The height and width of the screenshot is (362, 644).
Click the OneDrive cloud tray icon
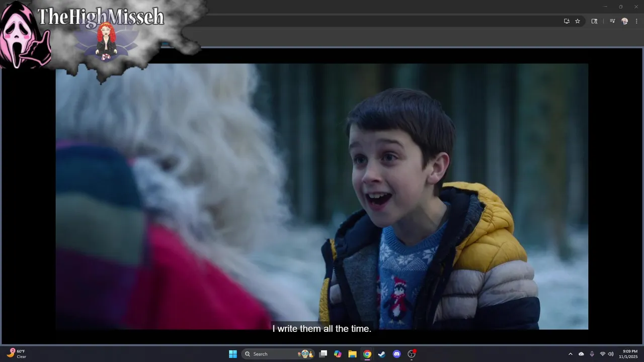pos(581,354)
